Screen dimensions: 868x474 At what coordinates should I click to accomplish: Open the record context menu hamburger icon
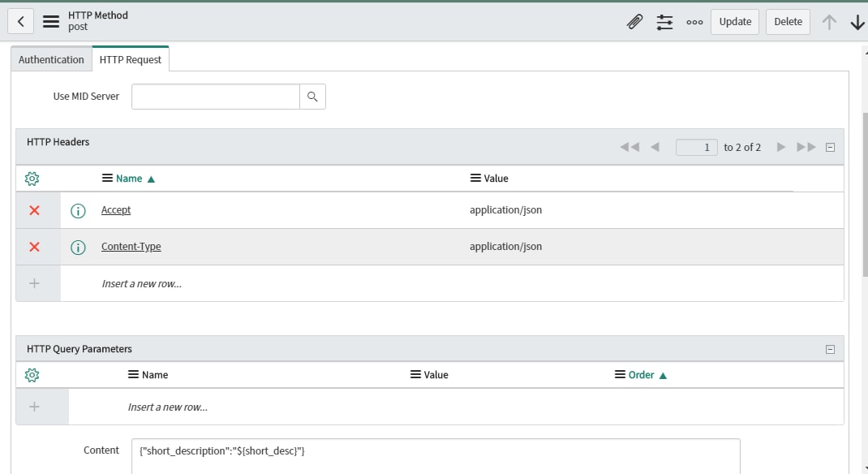(x=50, y=22)
